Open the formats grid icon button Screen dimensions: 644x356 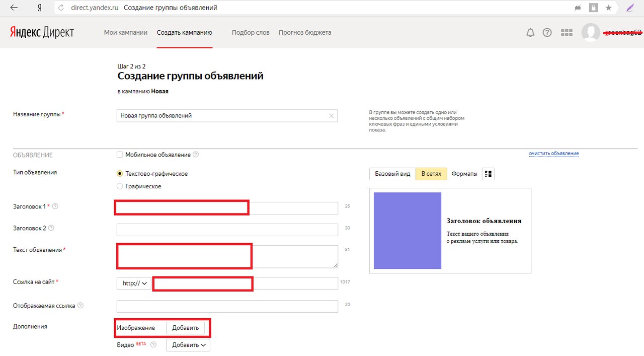click(488, 174)
